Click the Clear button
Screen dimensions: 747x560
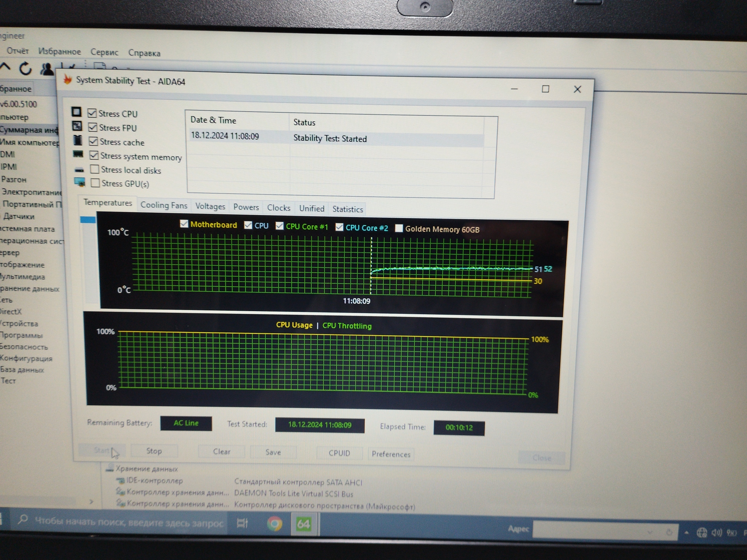pos(221,451)
